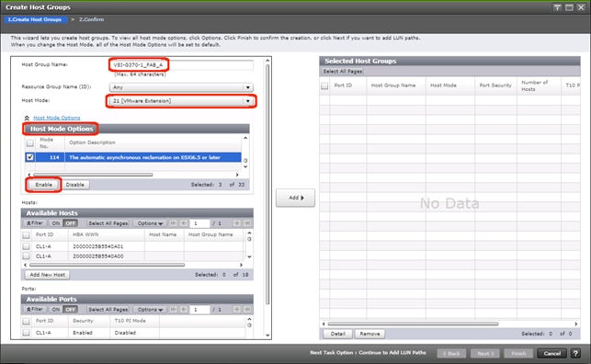Go to last page in Available Hosts
This screenshot has width=591, height=364.
tap(247, 223)
